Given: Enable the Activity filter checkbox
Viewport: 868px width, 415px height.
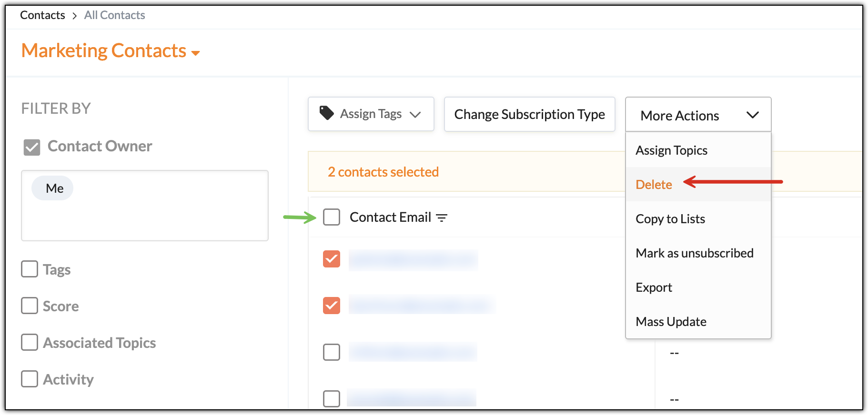Looking at the screenshot, I should coord(30,379).
